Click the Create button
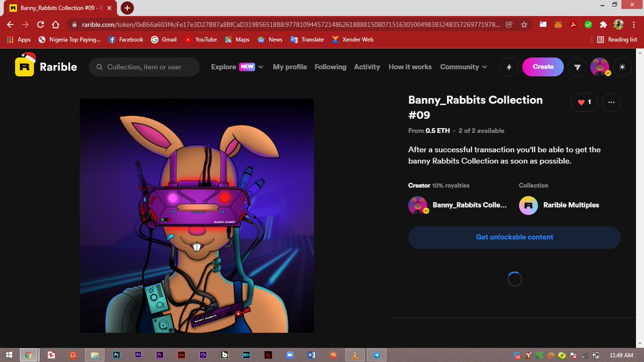Screen dimensions: 644x362 pos(543,67)
